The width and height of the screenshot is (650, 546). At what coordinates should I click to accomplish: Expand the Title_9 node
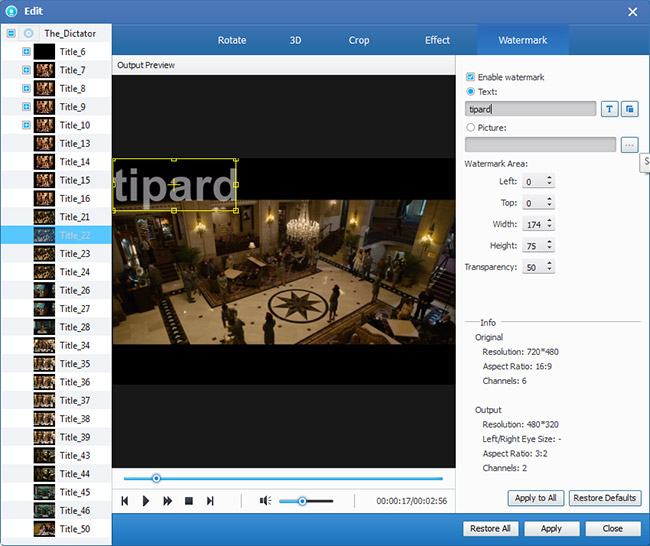(x=26, y=107)
